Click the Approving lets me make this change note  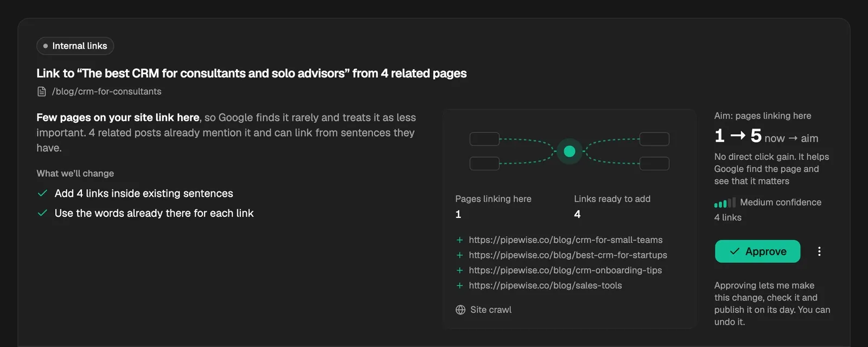(x=772, y=304)
